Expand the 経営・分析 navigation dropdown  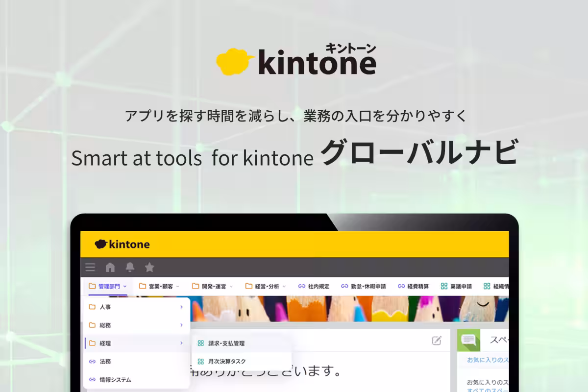[266, 286]
